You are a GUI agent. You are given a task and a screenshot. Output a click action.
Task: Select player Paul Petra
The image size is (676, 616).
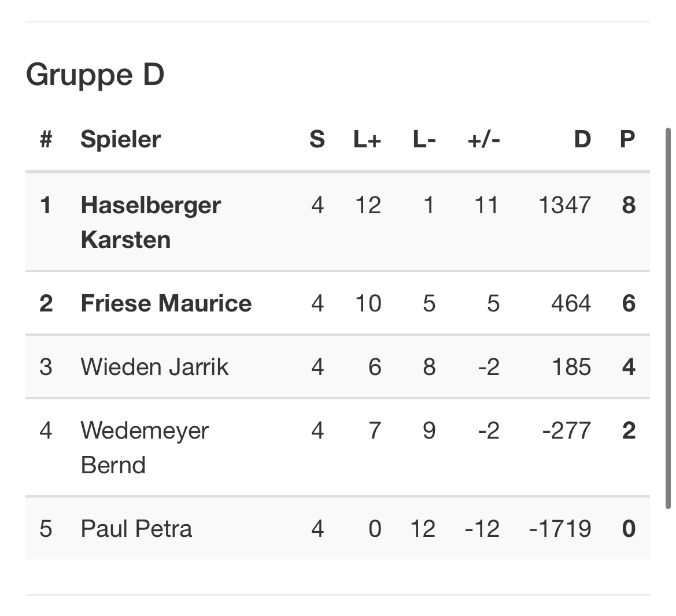[x=136, y=529]
